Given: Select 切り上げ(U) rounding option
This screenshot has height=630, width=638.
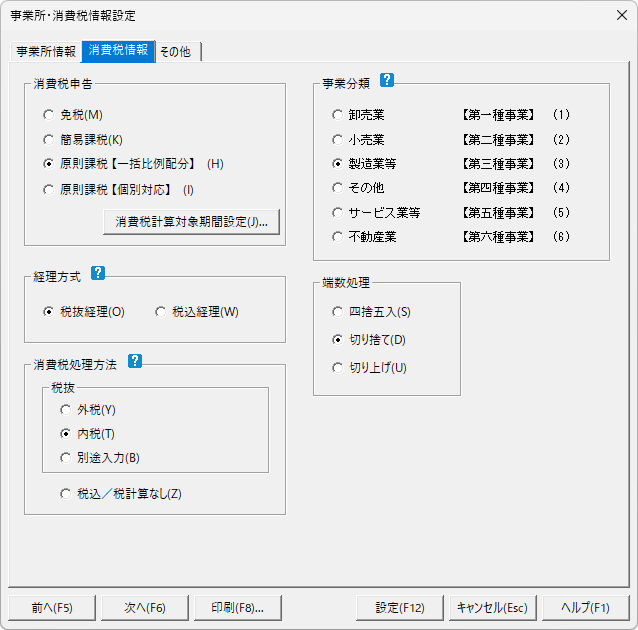Looking at the screenshot, I should pos(338,367).
